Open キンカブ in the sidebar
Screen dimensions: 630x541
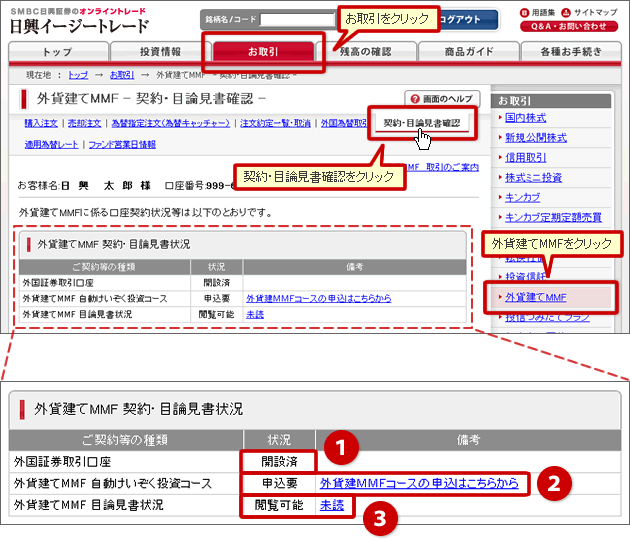[522, 197]
